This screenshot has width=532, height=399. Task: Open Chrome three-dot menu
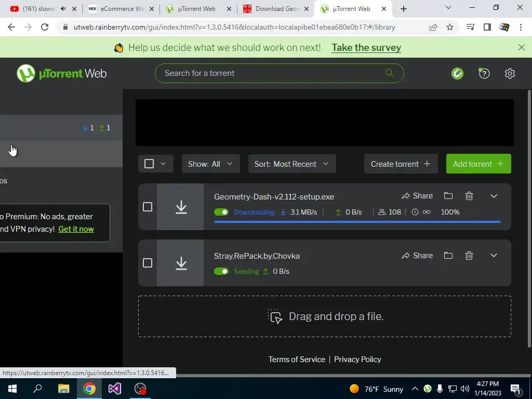click(x=521, y=27)
